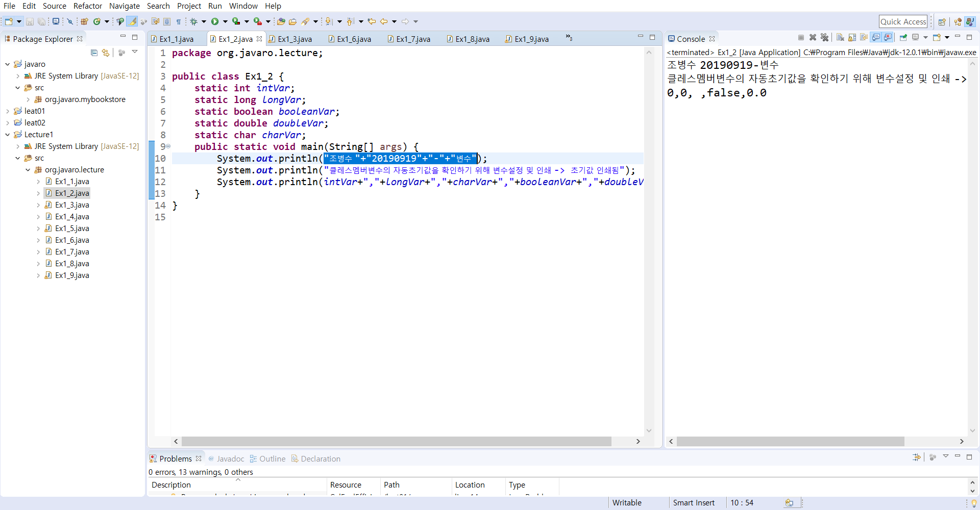The height and width of the screenshot is (510, 980).
Task: Open the Run button dropdown arrow
Action: pyautogui.click(x=225, y=21)
